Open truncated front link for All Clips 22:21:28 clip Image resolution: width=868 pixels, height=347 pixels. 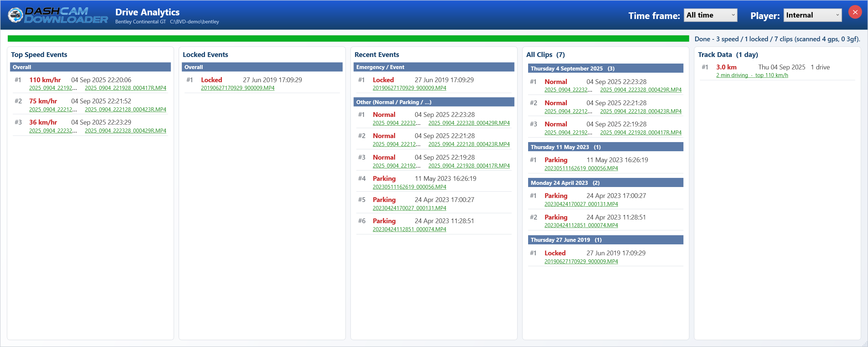pos(568,111)
